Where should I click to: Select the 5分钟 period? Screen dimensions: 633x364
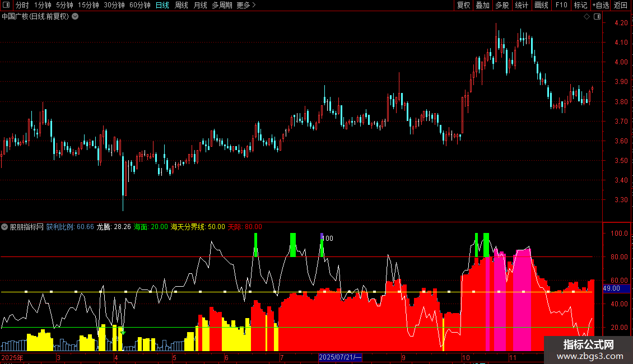[x=64, y=5]
